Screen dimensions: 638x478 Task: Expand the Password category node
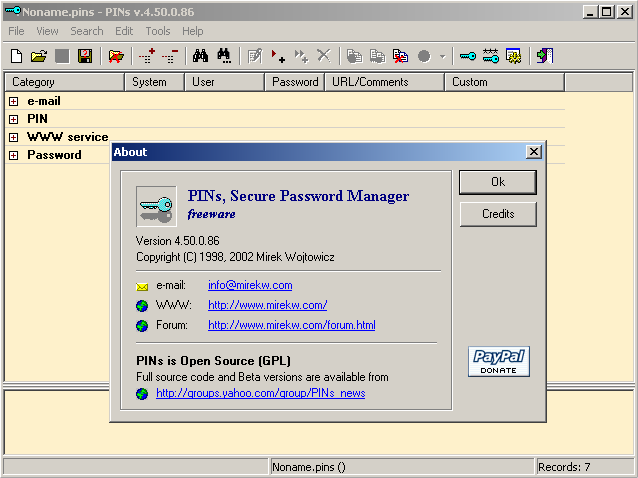[x=14, y=155]
